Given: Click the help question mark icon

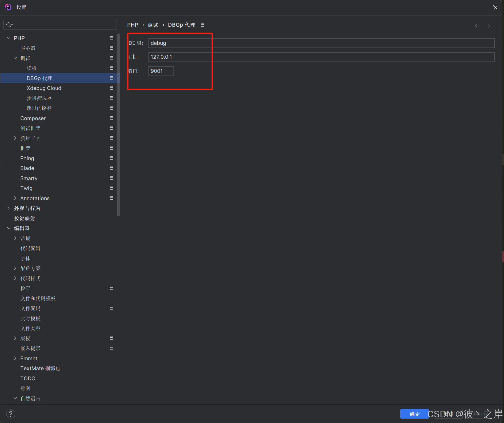Looking at the screenshot, I should 10,414.
